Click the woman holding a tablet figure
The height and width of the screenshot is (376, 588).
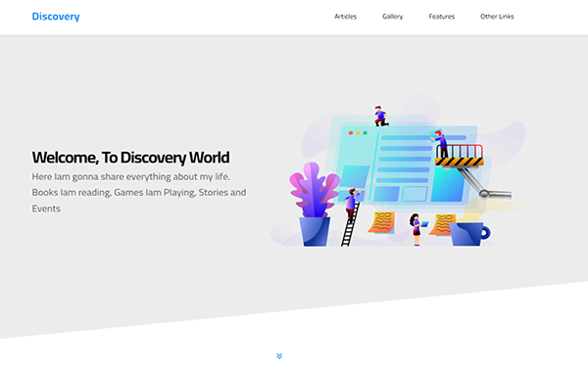coord(416,229)
